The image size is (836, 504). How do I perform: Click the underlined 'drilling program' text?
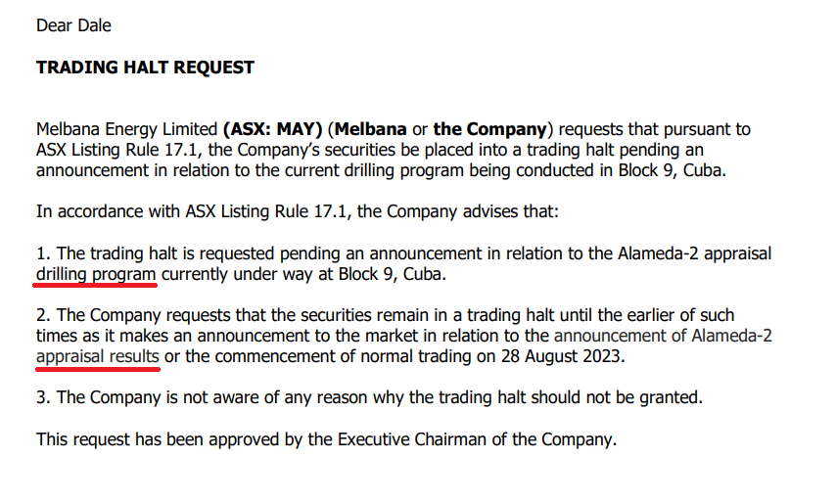[x=96, y=274]
